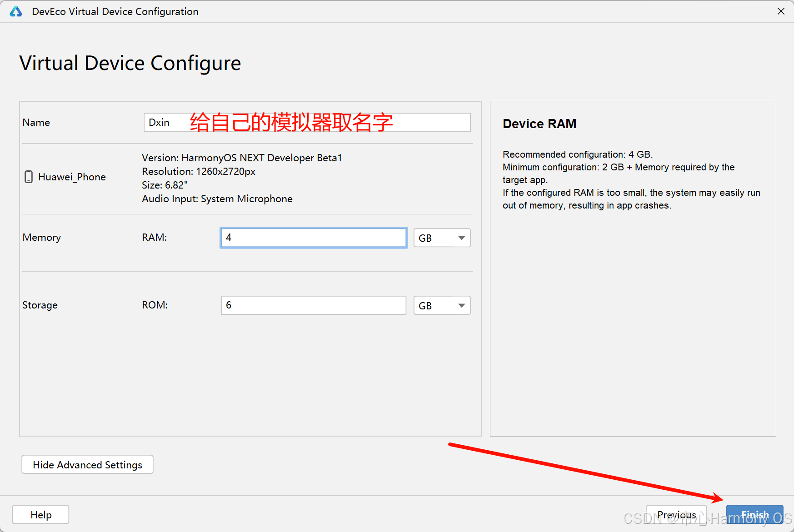This screenshot has width=794, height=532.
Task: Click the ROM: label
Action: [x=155, y=305]
